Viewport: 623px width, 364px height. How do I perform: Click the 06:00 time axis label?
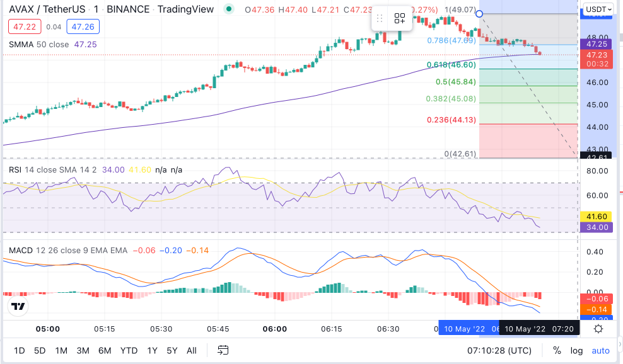point(275,329)
